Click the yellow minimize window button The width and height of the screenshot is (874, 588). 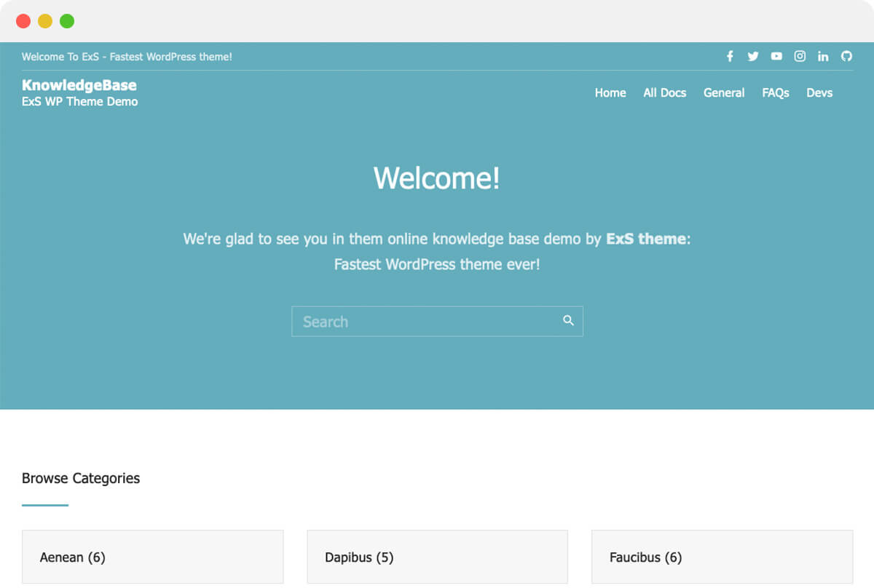(x=45, y=21)
